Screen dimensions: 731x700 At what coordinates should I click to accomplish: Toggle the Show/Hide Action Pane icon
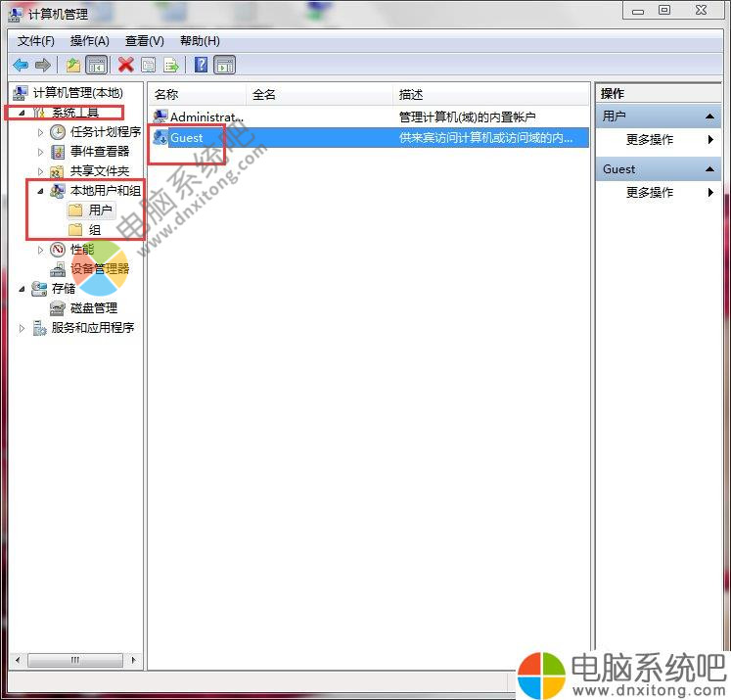[224, 65]
